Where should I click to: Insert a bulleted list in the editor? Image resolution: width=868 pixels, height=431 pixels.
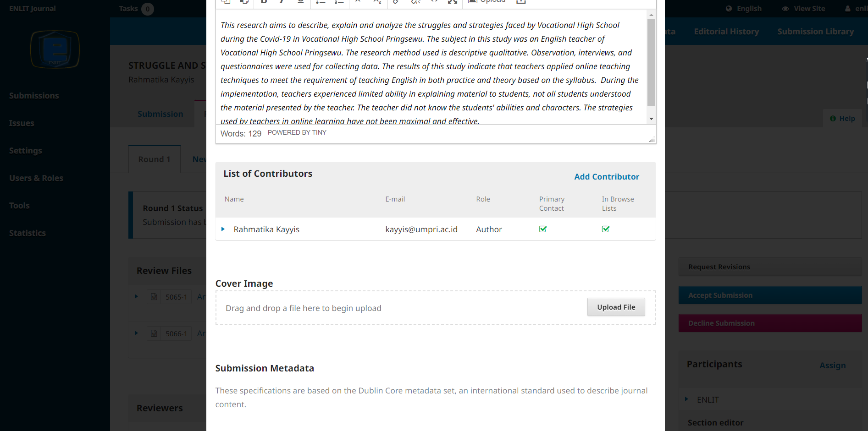[x=321, y=1]
